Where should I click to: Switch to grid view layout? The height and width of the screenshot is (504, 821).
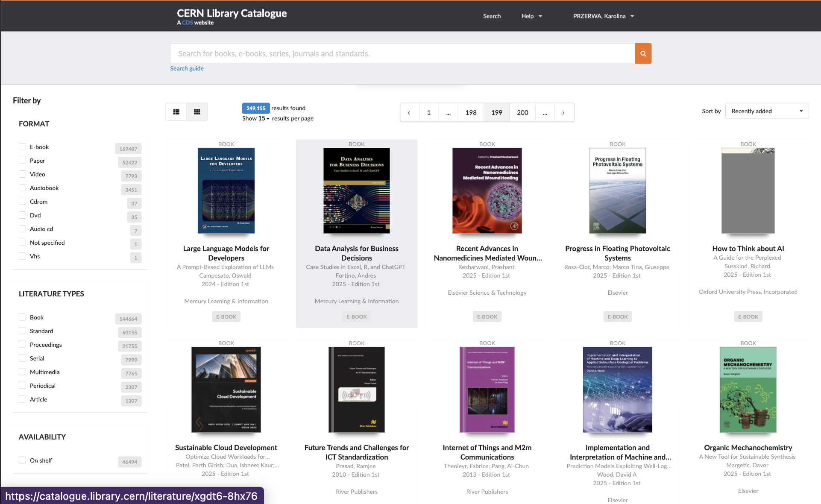click(x=197, y=112)
